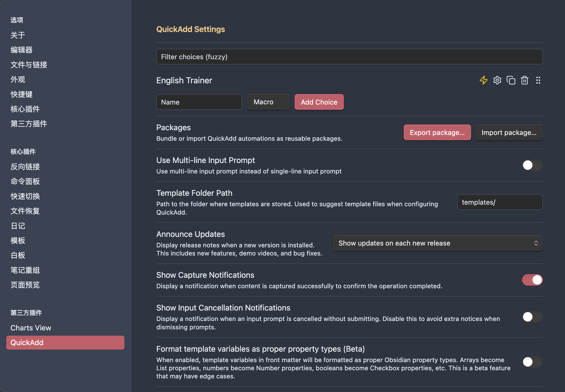565x392 pixels.
Task: Open 快捷键 settings tab
Action: tap(65, 94)
